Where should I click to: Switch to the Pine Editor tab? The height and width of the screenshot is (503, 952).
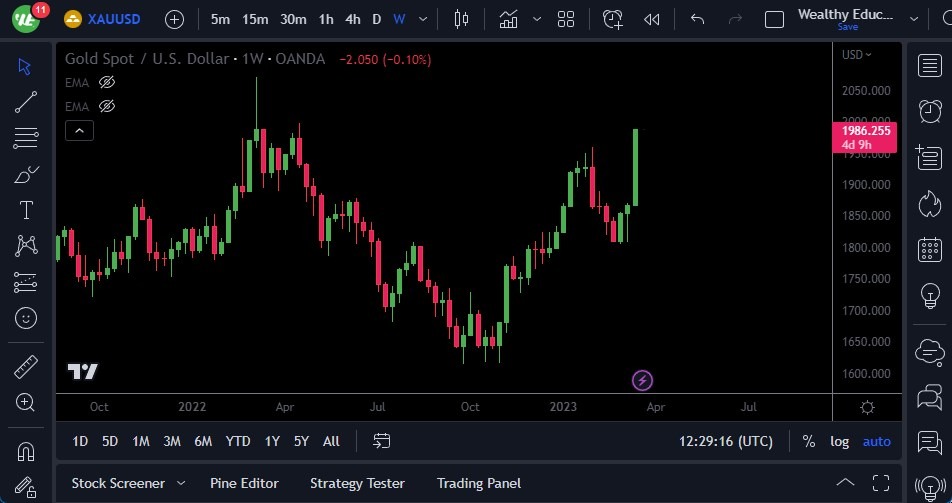[x=244, y=483]
